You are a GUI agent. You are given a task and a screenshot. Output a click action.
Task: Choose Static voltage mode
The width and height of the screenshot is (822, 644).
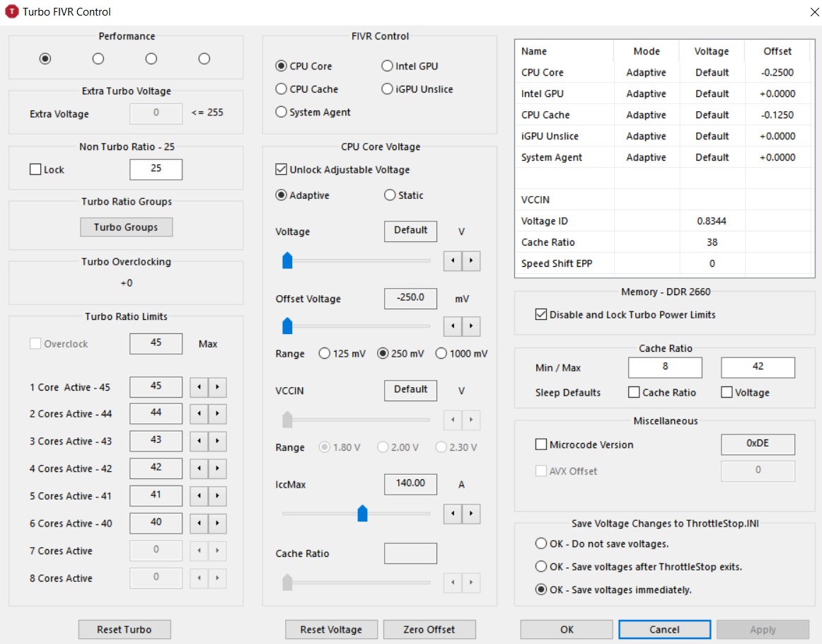click(390, 195)
